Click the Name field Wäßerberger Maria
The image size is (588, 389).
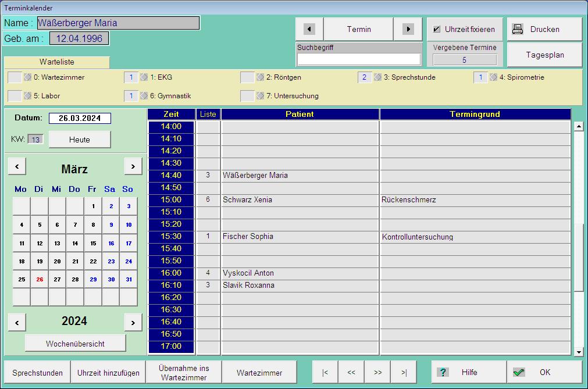tap(119, 23)
